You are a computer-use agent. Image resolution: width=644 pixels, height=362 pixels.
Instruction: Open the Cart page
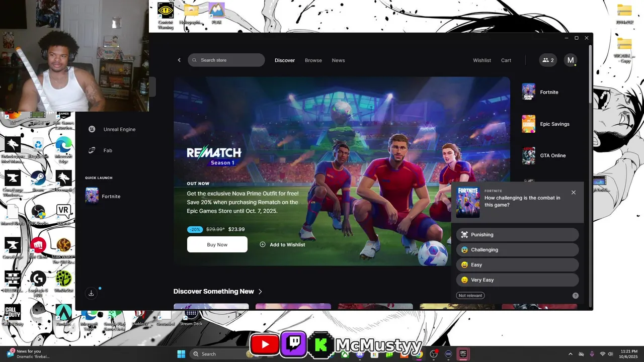click(506, 60)
